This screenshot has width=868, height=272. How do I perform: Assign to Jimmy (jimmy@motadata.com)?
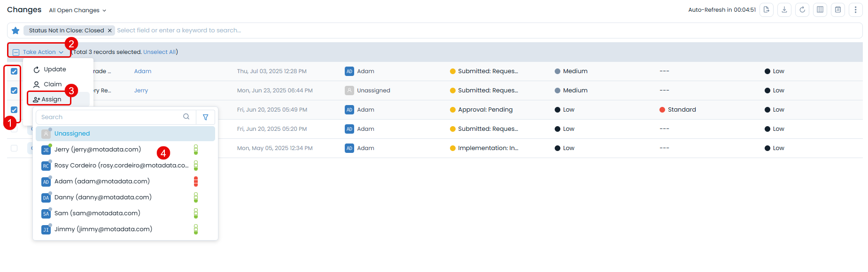click(125, 229)
